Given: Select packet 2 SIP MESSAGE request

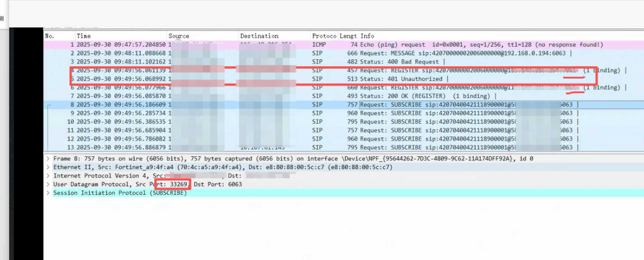Looking at the screenshot, I should tap(387, 53).
